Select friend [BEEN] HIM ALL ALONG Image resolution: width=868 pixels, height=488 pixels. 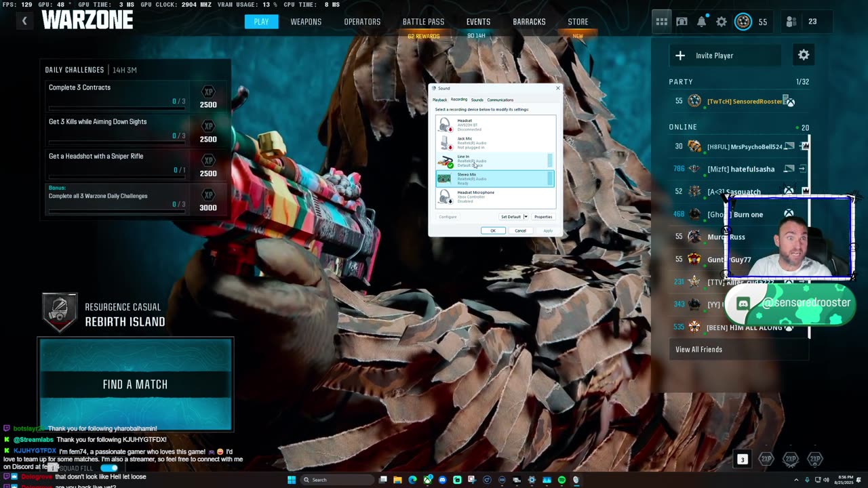tap(739, 327)
